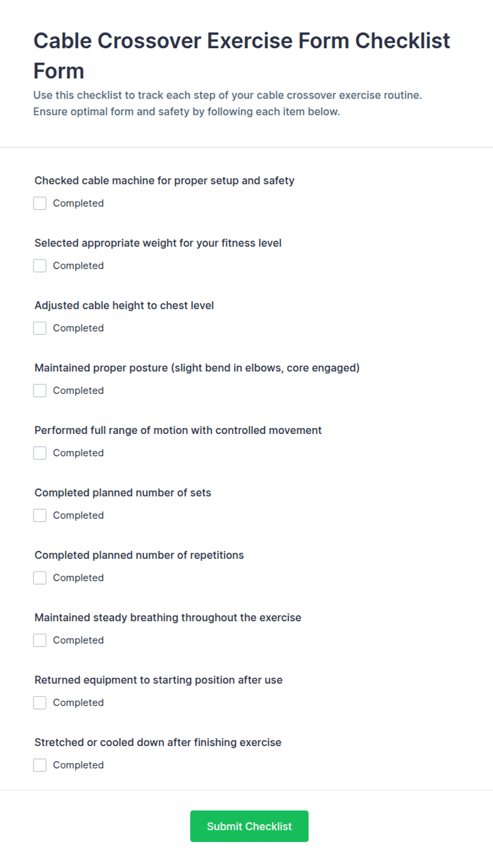Image resolution: width=493 pixels, height=868 pixels.
Task: Mark the Stretched or cooled down checkbox
Action: [40, 765]
